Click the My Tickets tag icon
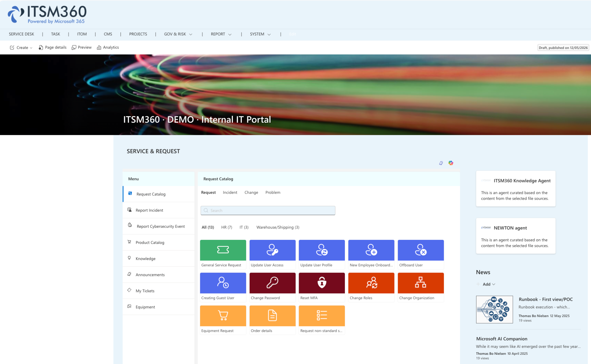The width and height of the screenshot is (591, 364). (129, 290)
